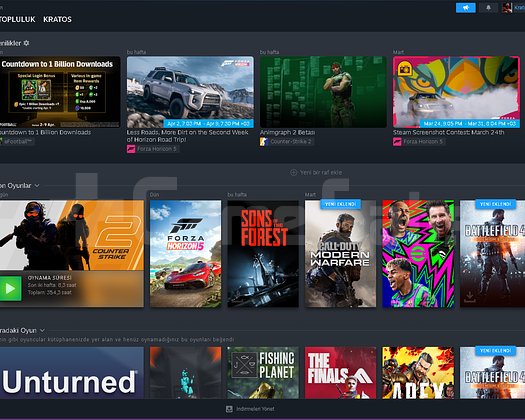
Task: Open the KRATOS profile menu
Action: click(57, 19)
